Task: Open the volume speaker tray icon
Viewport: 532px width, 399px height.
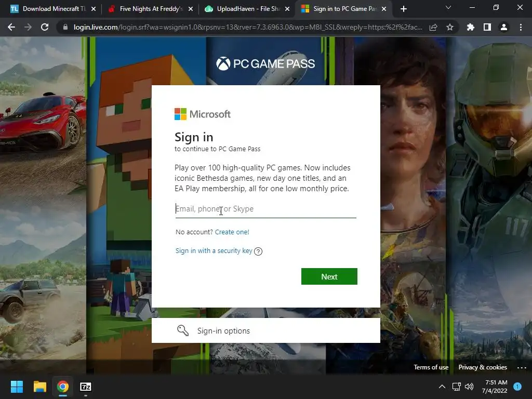Action: [x=469, y=387]
